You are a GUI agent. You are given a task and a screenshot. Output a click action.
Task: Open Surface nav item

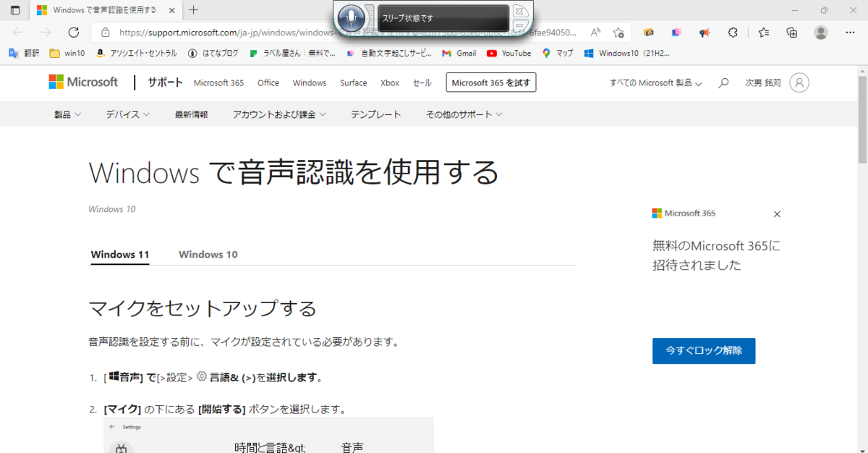pos(354,83)
